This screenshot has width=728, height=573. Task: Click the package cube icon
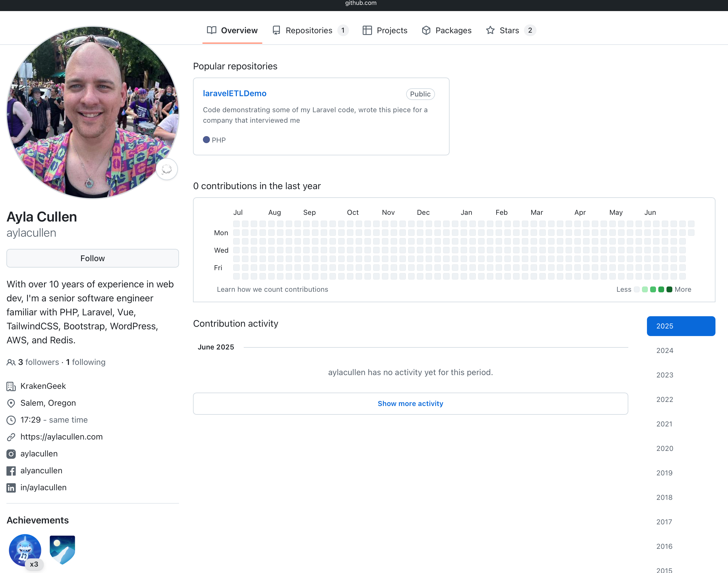(426, 31)
